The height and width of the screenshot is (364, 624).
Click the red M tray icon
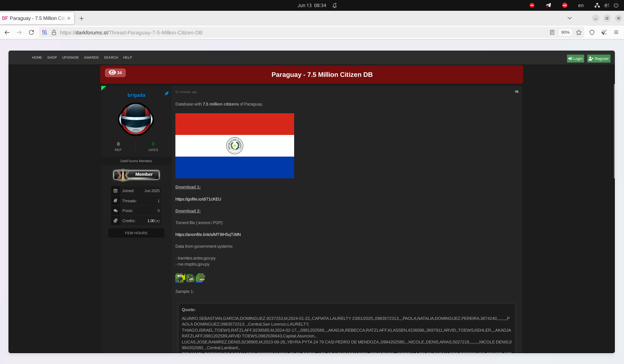coord(532,5)
